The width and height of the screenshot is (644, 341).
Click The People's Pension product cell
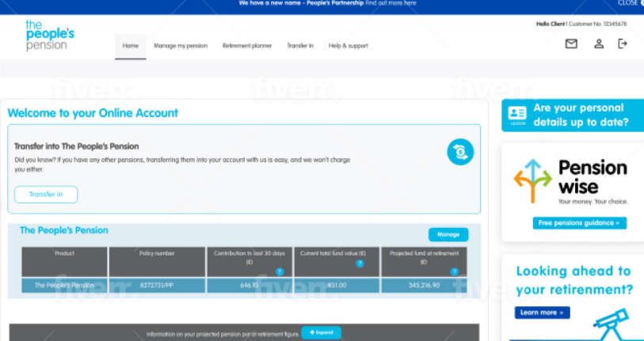click(x=64, y=286)
